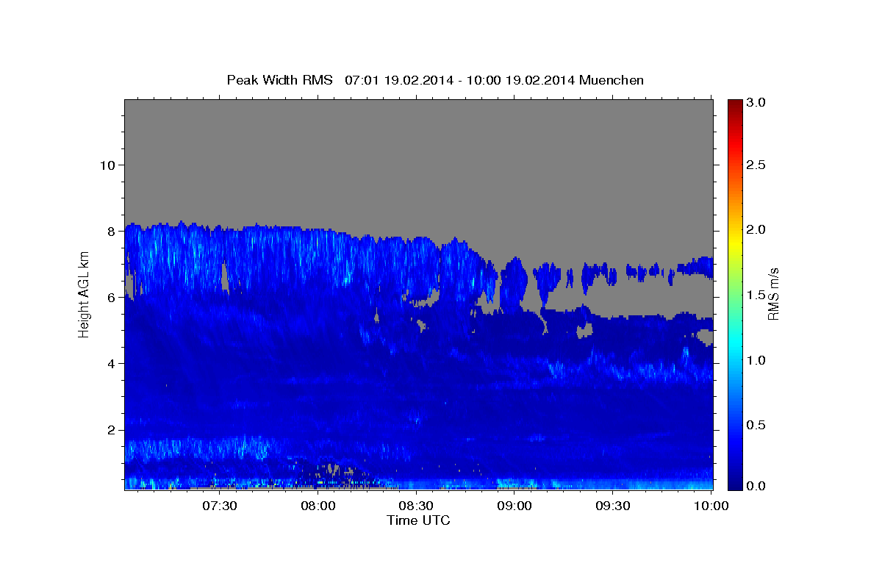This screenshot has height=588, width=882.
Task: Click the 08:30 time tick label
Action: (x=416, y=506)
